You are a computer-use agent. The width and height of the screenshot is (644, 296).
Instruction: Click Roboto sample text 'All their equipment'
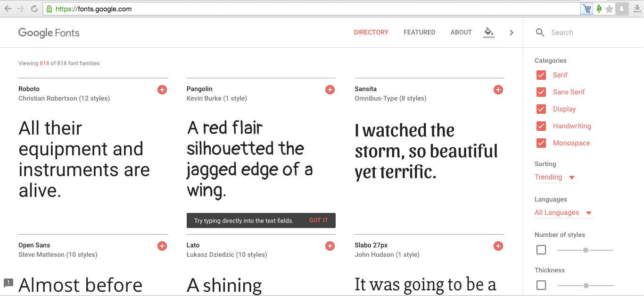(x=84, y=159)
